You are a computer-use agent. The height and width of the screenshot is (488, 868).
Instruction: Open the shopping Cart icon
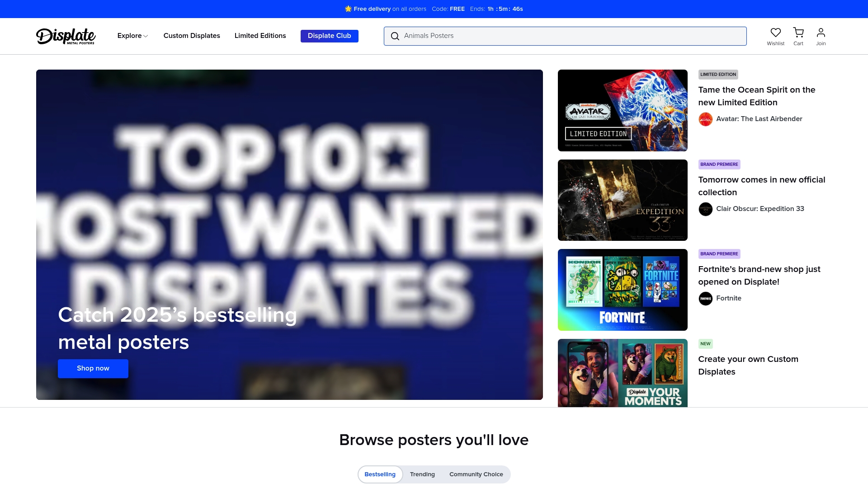(x=798, y=33)
